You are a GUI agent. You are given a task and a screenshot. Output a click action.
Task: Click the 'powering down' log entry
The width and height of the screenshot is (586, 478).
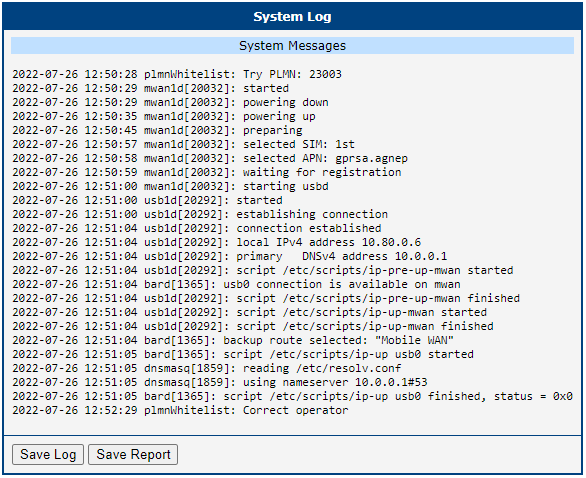point(170,102)
